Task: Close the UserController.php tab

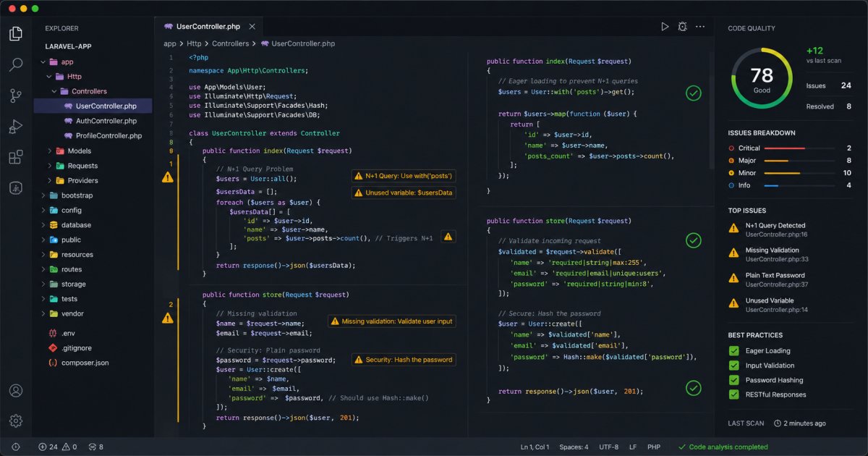Action: pyautogui.click(x=252, y=27)
